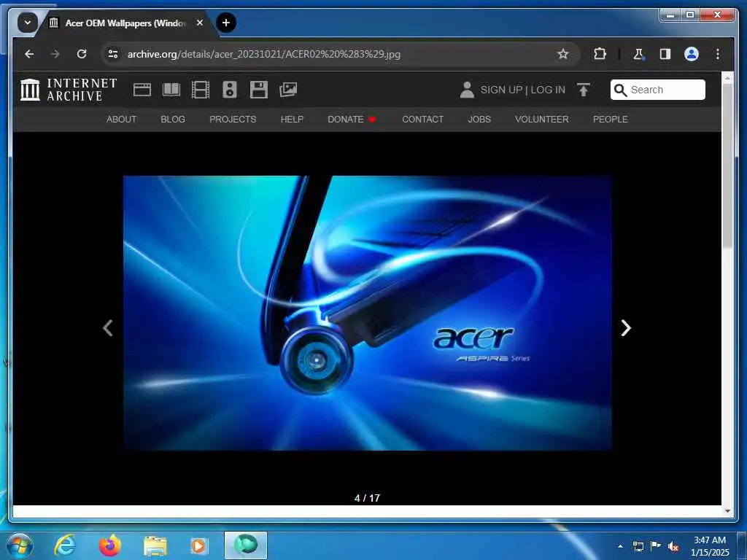Open the Action Center flag icon

pos(656,546)
